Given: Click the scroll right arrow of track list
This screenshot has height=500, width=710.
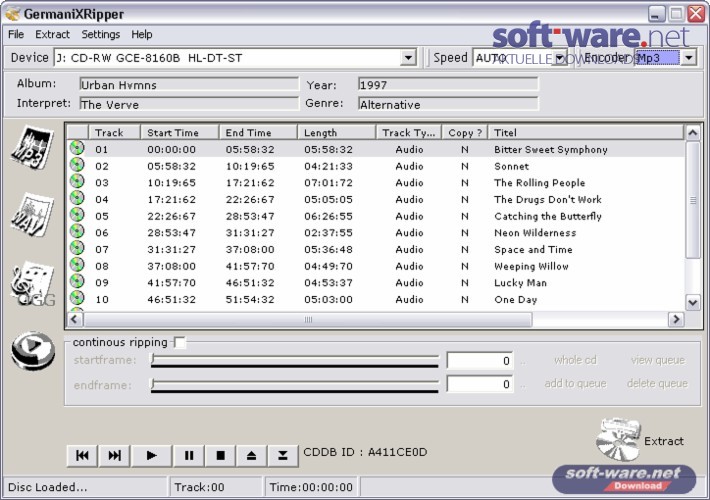Looking at the screenshot, I should coord(676,319).
